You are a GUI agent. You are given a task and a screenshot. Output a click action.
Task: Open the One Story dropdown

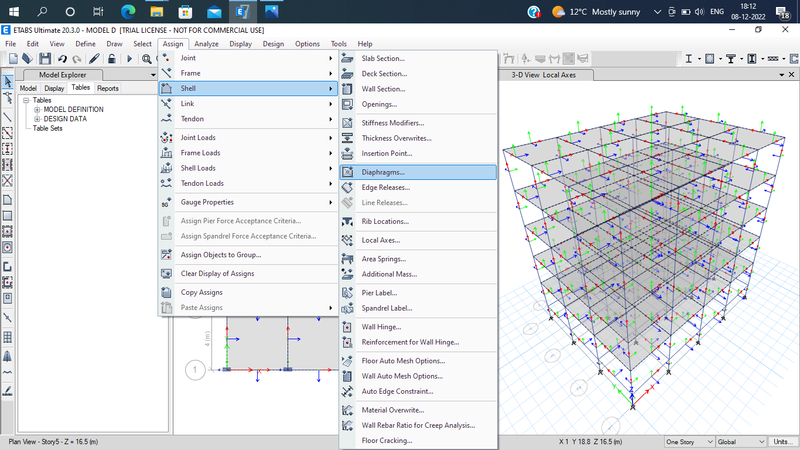pyautogui.click(x=689, y=442)
